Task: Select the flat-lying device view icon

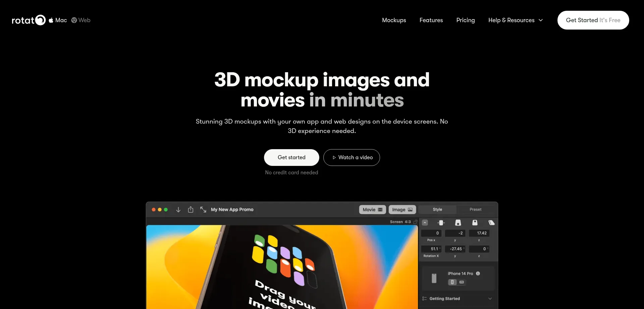Action: click(491, 223)
